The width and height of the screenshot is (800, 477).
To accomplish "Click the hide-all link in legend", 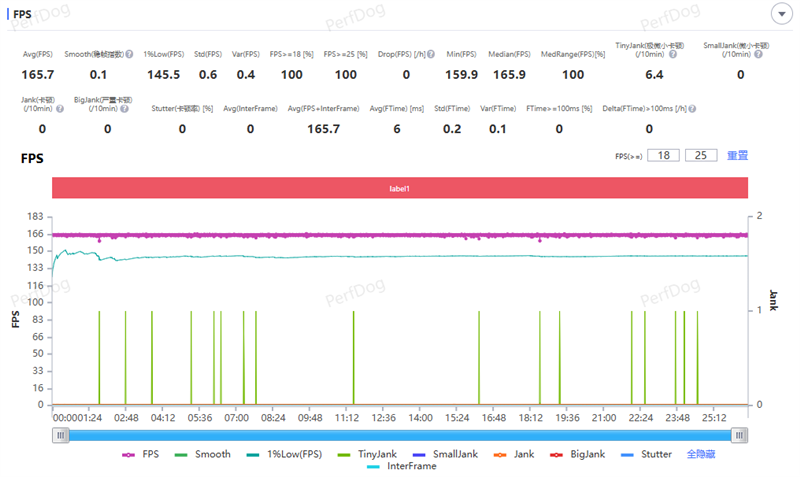I will pyautogui.click(x=701, y=454).
